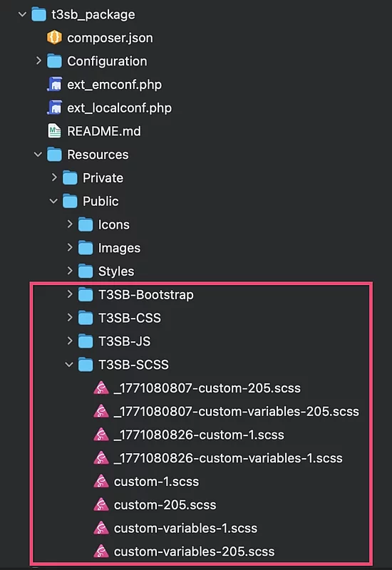Click the Styles folder icon
This screenshot has height=570, width=392.
[x=86, y=271]
